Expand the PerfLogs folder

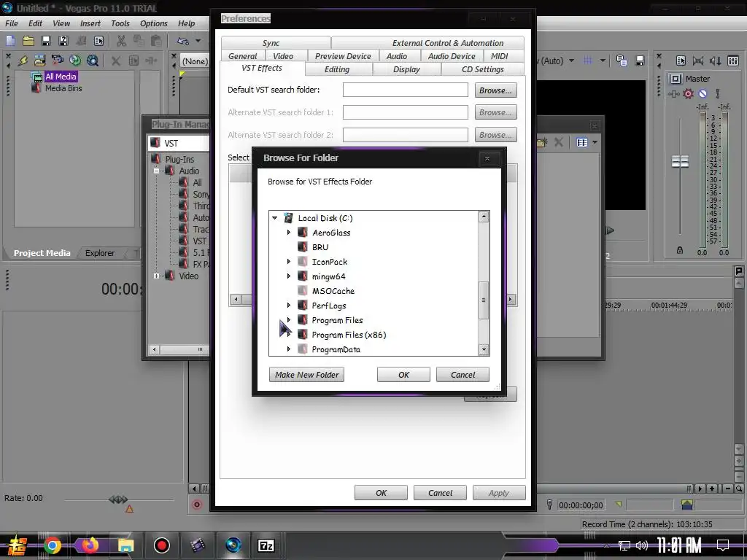tap(289, 306)
